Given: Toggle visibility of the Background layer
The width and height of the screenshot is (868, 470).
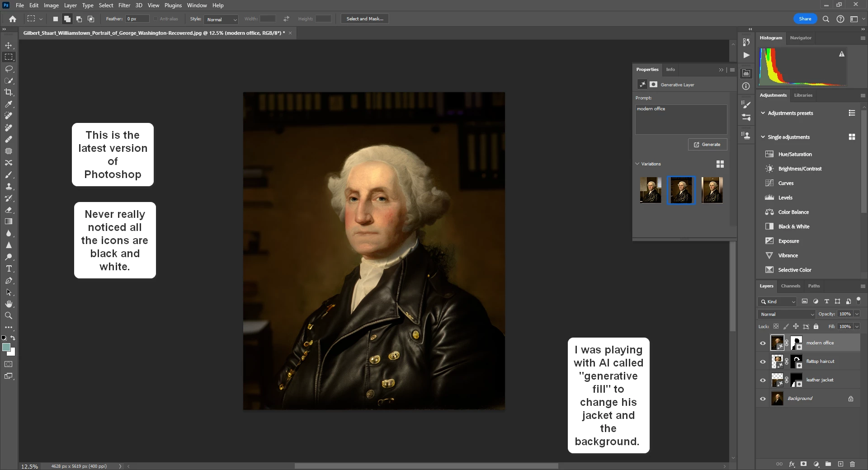Looking at the screenshot, I should click(763, 399).
